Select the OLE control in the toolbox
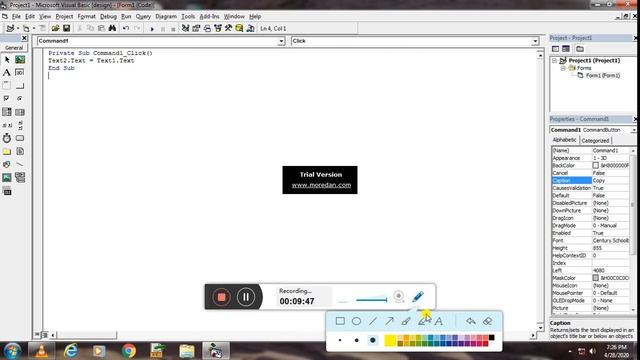The image size is (640, 360). 7,191
